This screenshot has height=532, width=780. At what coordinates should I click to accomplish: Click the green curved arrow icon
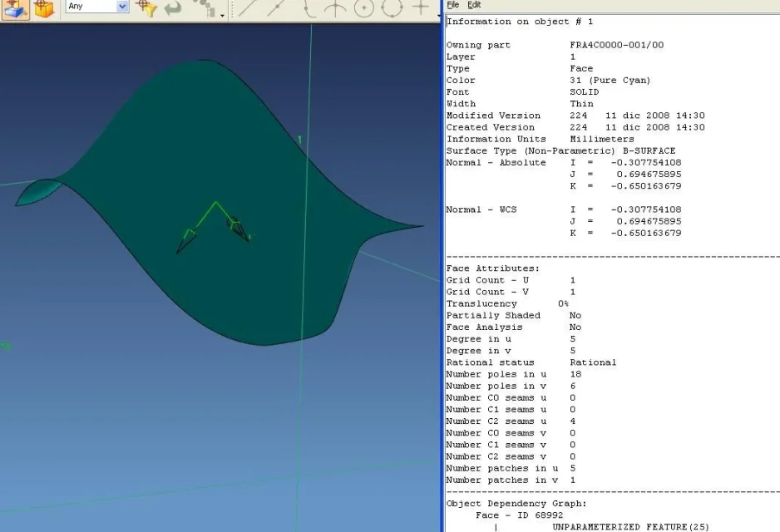coord(172,7)
